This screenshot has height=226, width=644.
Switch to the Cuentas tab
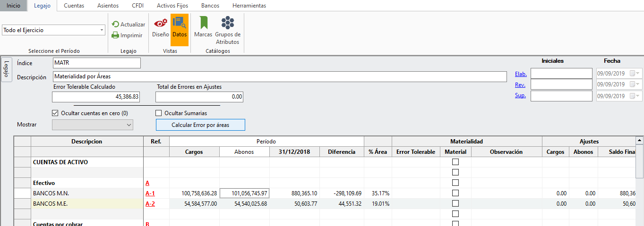pos(74,6)
